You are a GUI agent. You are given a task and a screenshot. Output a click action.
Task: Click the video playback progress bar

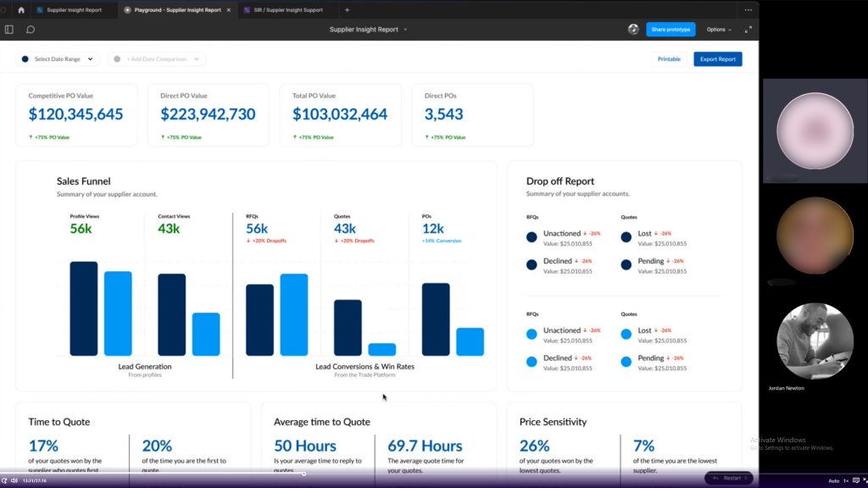click(x=170, y=473)
